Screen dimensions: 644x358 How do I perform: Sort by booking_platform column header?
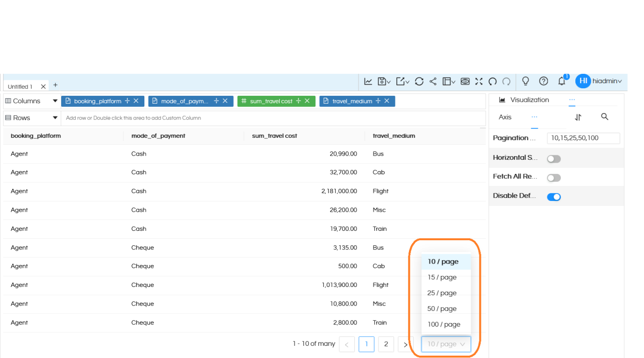point(36,136)
